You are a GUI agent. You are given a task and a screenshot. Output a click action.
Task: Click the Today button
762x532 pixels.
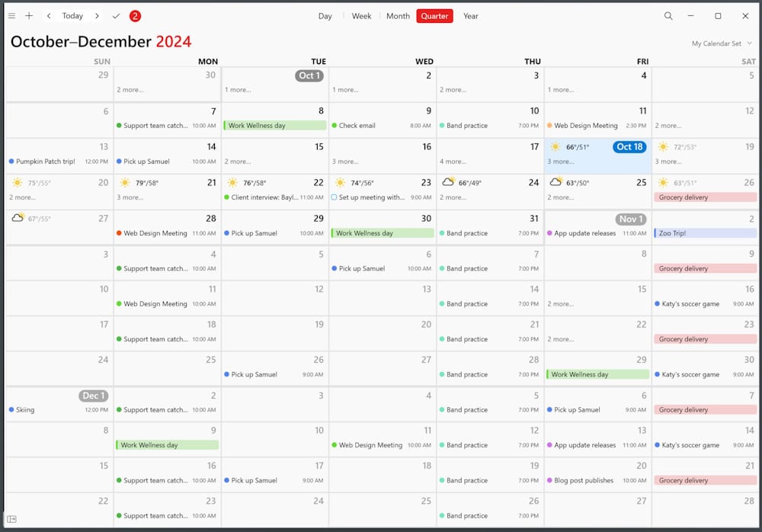click(72, 16)
